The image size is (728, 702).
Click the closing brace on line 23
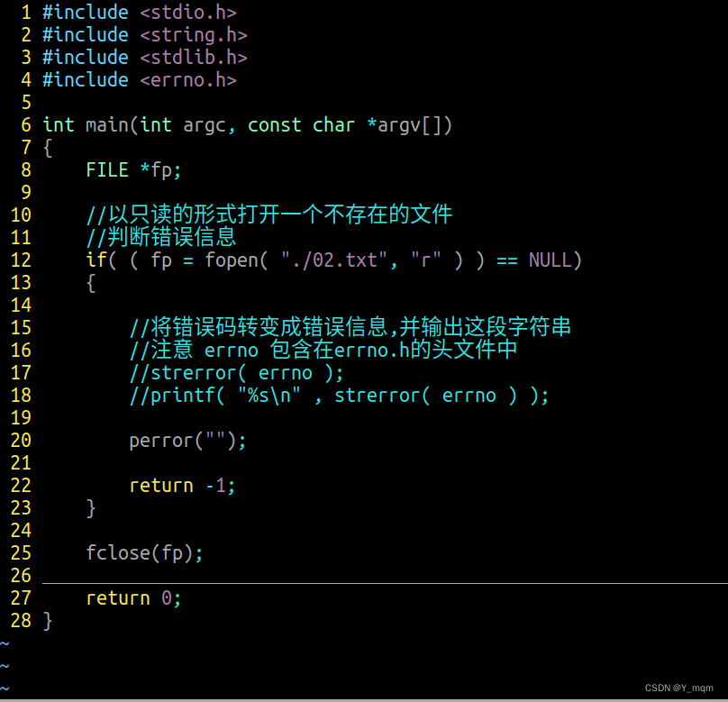(x=91, y=508)
